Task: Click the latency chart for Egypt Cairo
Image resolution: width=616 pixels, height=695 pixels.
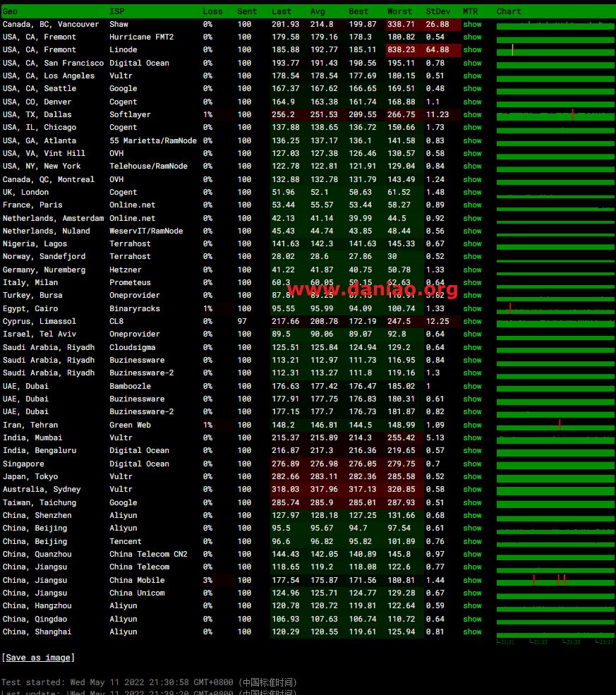Action: pos(555,309)
